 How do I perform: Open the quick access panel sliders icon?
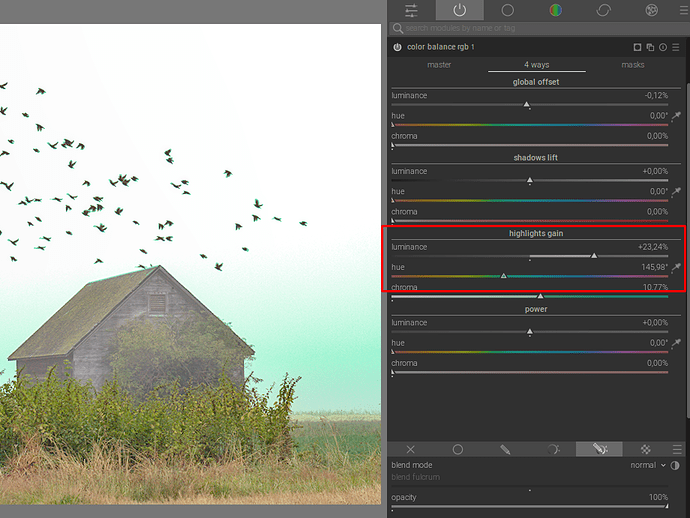point(411,10)
